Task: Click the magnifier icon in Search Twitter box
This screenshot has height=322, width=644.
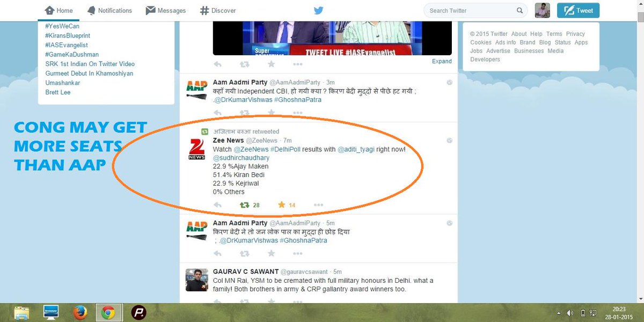Action: coord(519,10)
